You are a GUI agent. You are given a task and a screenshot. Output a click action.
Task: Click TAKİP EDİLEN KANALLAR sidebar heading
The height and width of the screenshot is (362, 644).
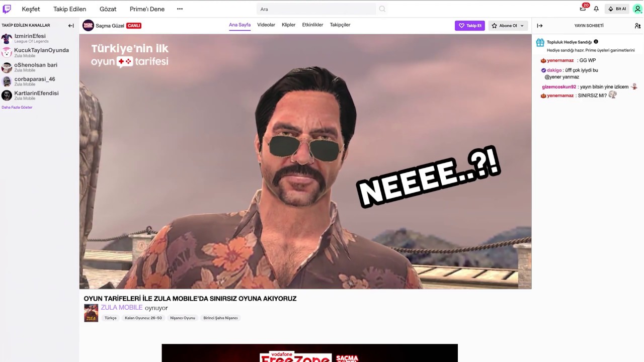[x=26, y=25]
